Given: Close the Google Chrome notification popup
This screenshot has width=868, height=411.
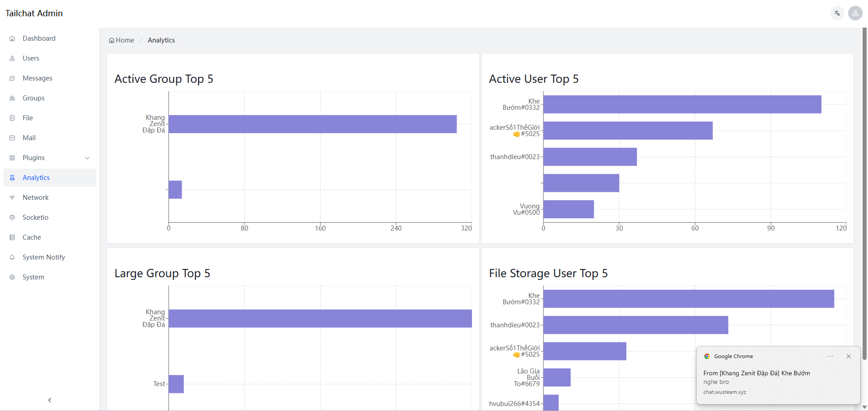Looking at the screenshot, I should click(x=849, y=356).
